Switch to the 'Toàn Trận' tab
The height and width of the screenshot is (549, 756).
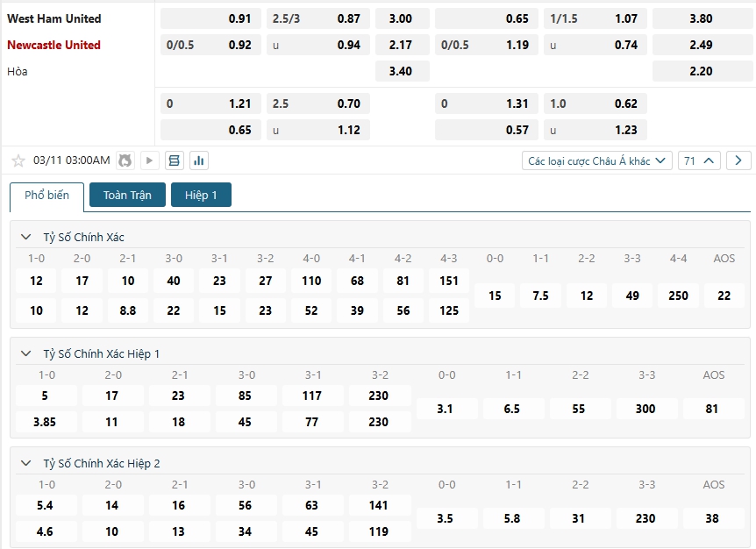tap(127, 196)
